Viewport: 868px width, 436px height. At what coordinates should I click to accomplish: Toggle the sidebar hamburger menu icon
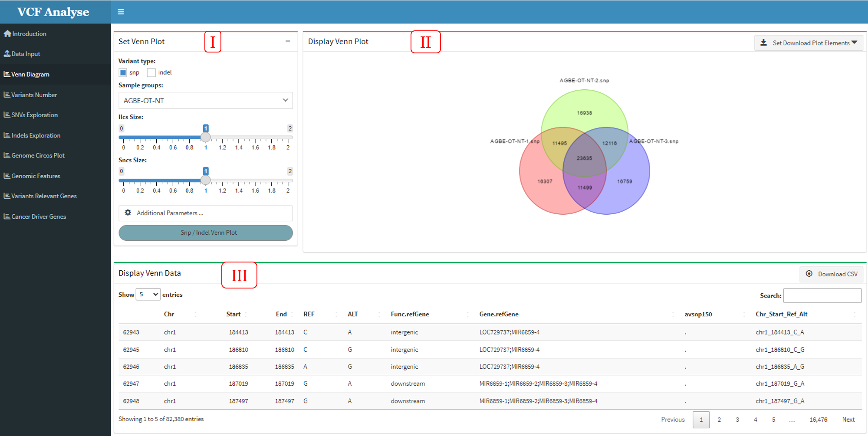pos(121,12)
